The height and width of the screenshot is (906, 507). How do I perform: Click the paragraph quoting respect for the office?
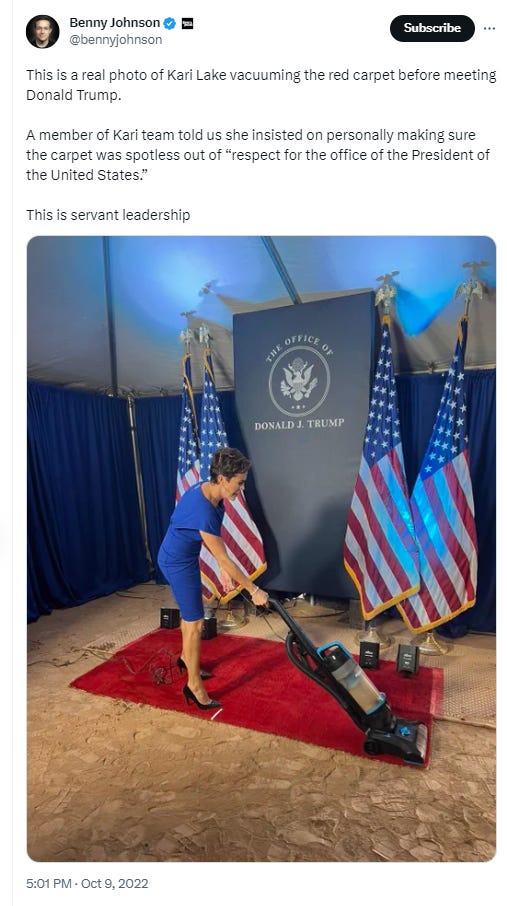258,155
